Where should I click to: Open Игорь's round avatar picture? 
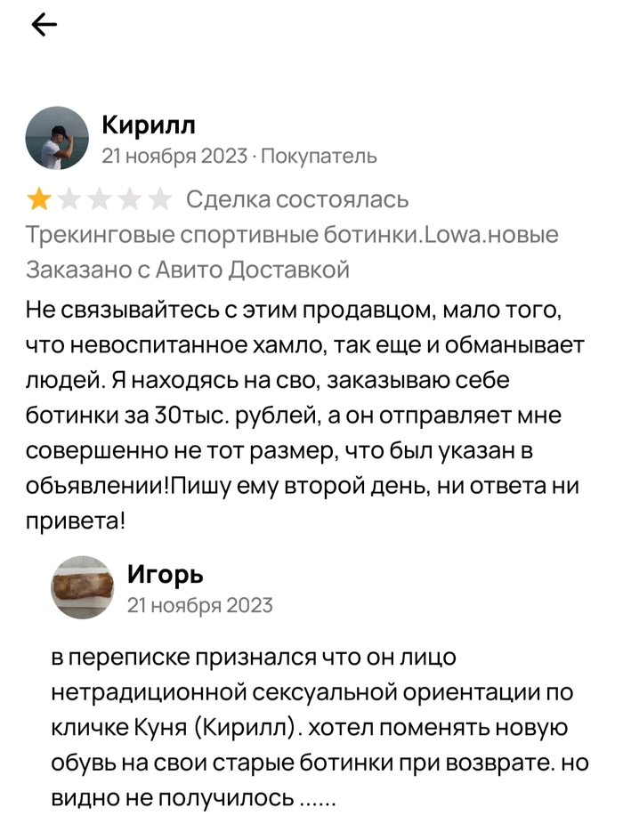tap(82, 587)
